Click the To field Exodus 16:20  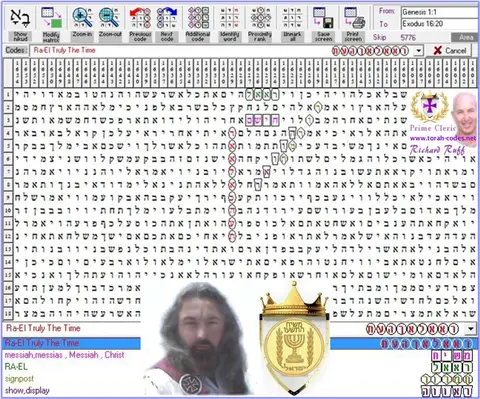[x=439, y=24]
